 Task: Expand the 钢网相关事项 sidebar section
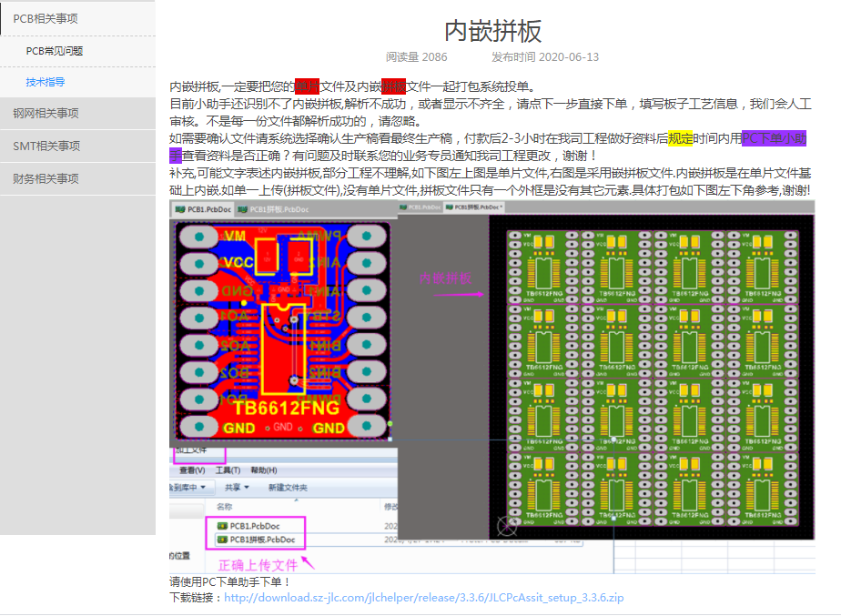tap(46, 114)
